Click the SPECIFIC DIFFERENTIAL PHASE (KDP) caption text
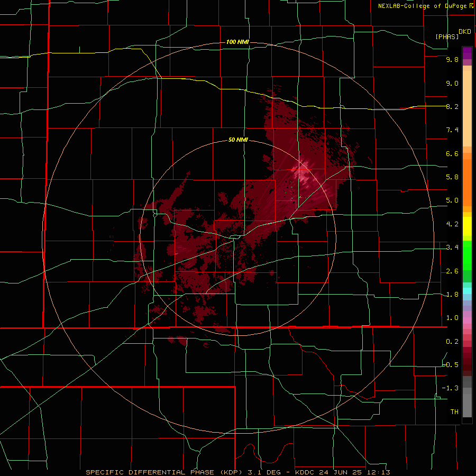The image size is (476, 476). [163, 472]
